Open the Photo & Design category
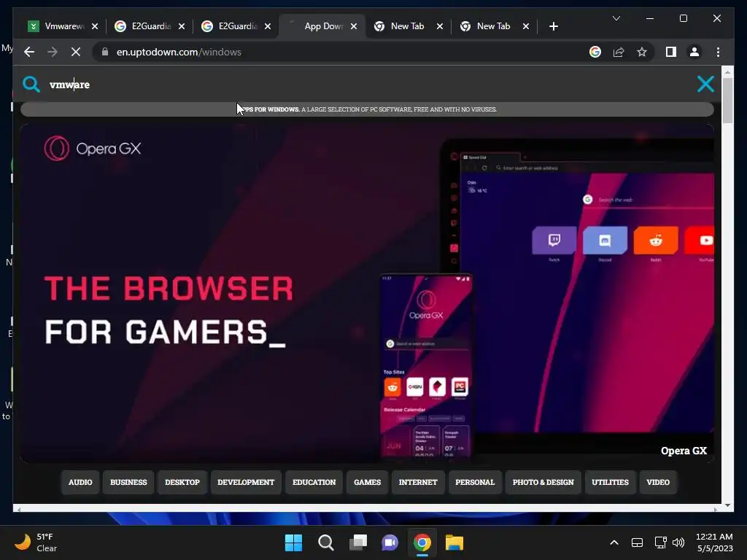The height and width of the screenshot is (560, 747). [543, 482]
